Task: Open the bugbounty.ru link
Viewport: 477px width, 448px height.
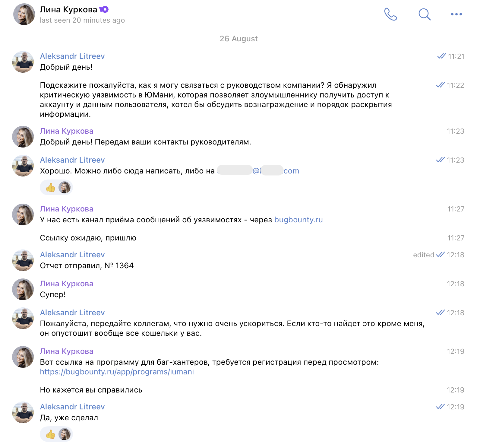Action: (x=298, y=220)
